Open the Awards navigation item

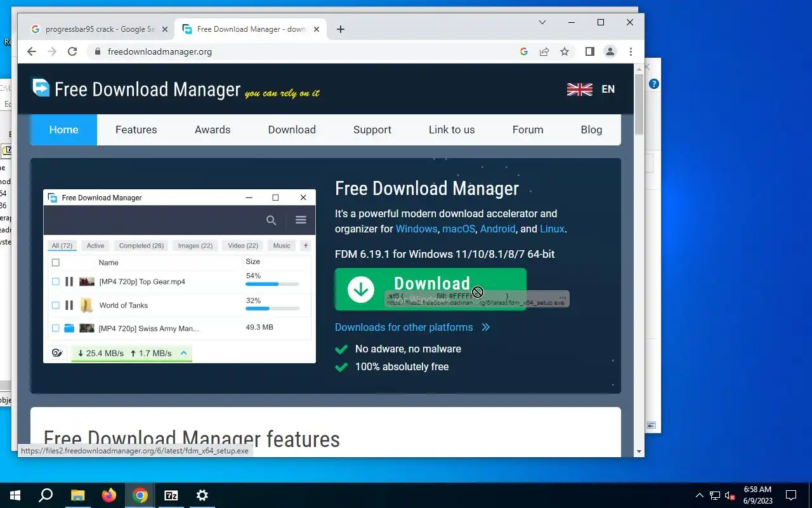click(x=213, y=130)
